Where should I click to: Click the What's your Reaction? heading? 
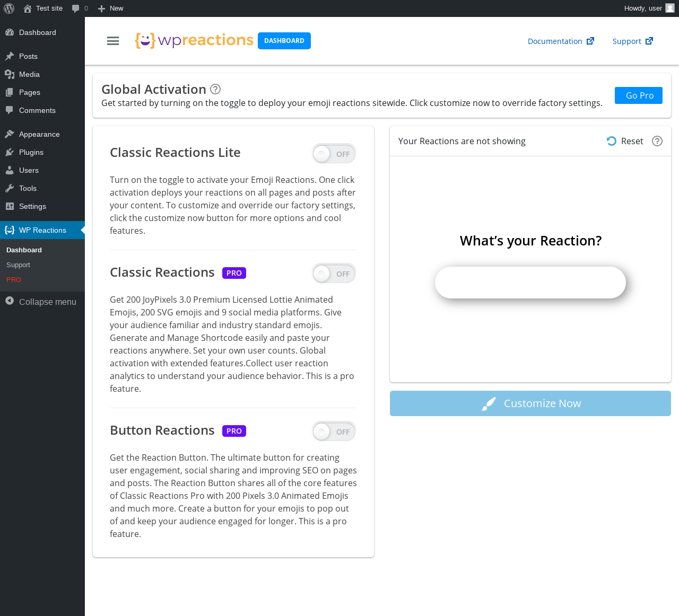pyautogui.click(x=530, y=241)
